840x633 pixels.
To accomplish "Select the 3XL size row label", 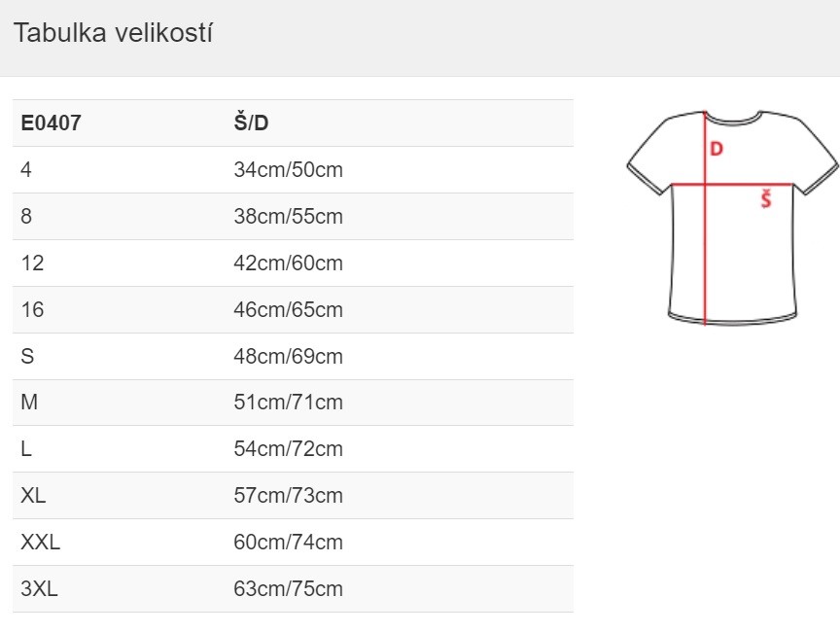I will click(x=39, y=588).
